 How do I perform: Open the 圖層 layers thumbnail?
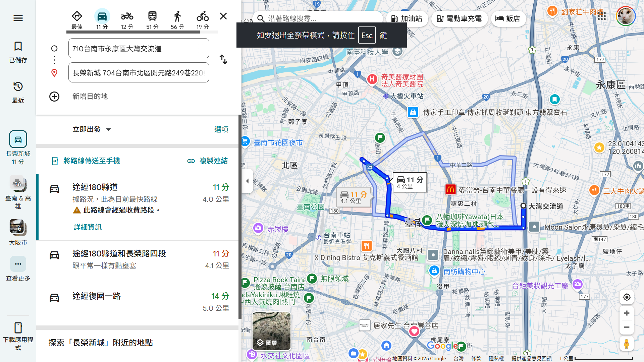coord(271,331)
